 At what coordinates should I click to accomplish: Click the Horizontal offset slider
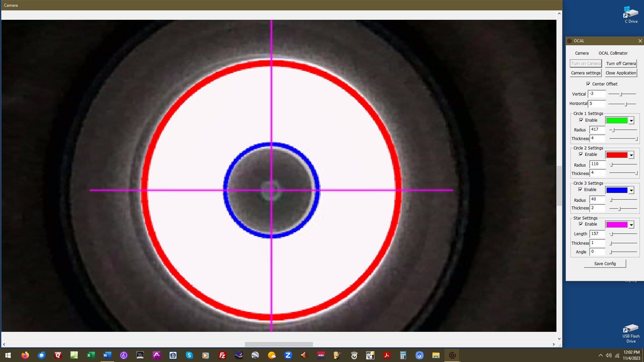[x=622, y=104]
